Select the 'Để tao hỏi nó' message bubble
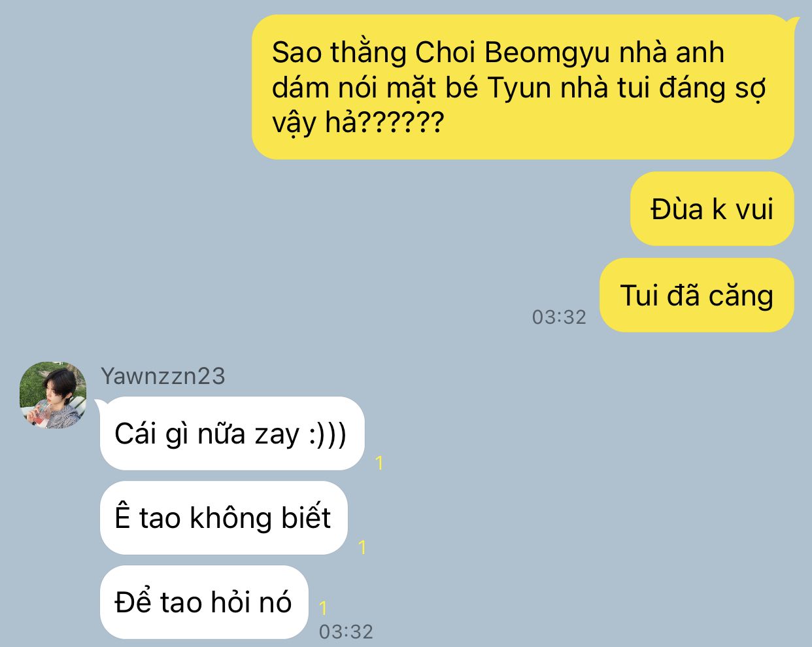 [x=204, y=602]
